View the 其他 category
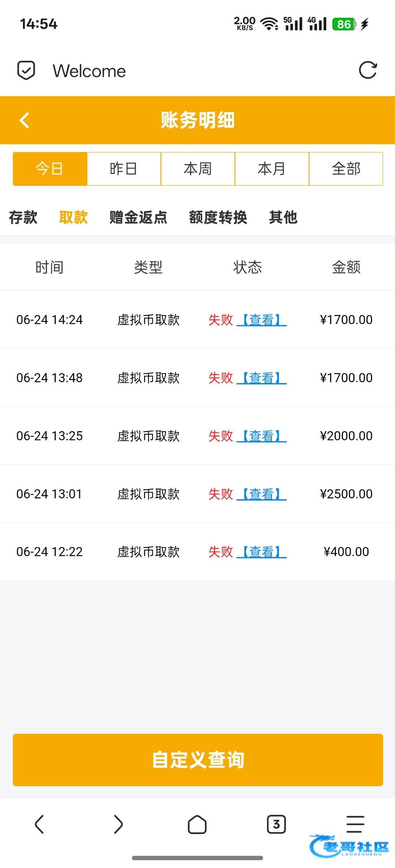This screenshot has width=395, height=868. point(283,217)
